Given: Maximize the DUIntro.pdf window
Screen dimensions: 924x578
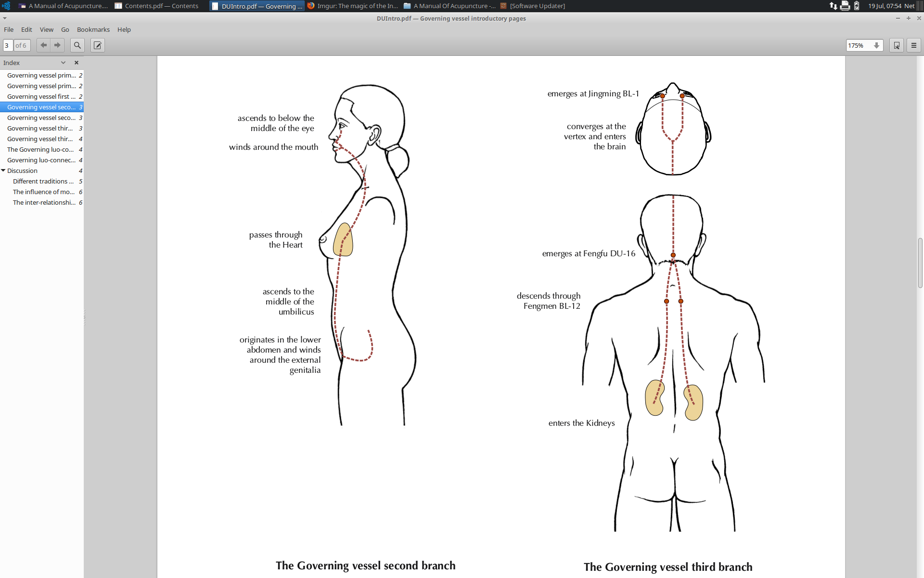Looking at the screenshot, I should tap(909, 18).
